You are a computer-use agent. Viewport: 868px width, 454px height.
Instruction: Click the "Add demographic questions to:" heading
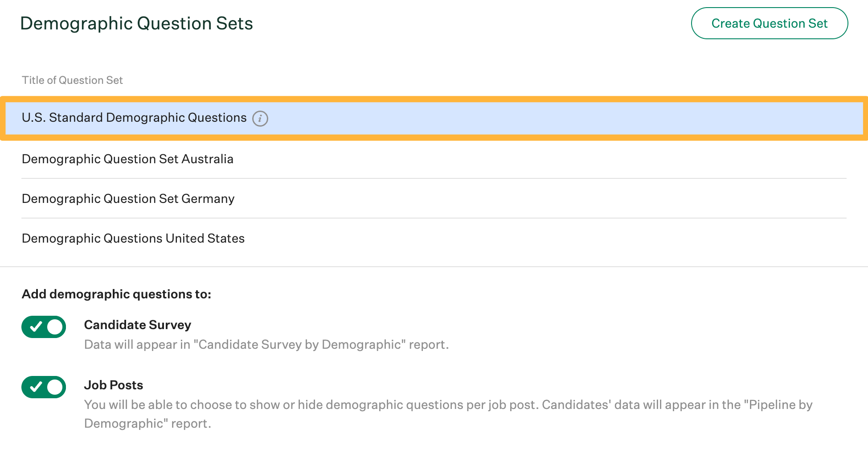tap(116, 294)
